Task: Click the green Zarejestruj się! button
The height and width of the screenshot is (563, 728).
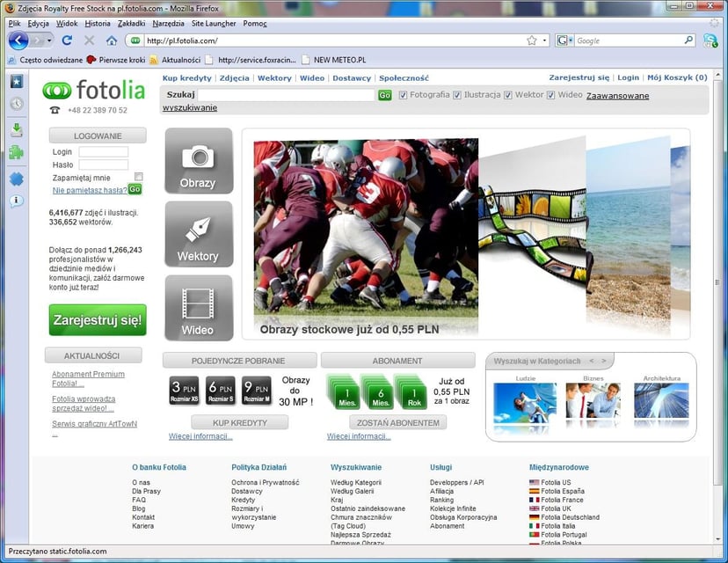Action: pyautogui.click(x=98, y=320)
